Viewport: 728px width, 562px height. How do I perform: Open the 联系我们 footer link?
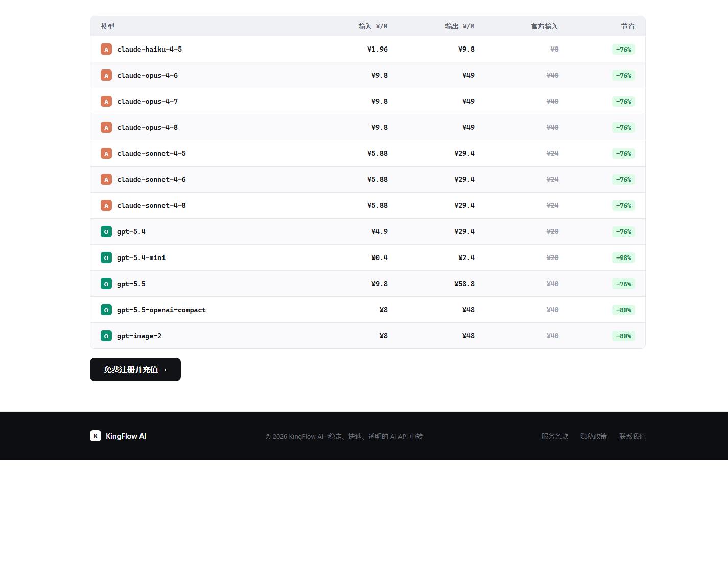632,436
